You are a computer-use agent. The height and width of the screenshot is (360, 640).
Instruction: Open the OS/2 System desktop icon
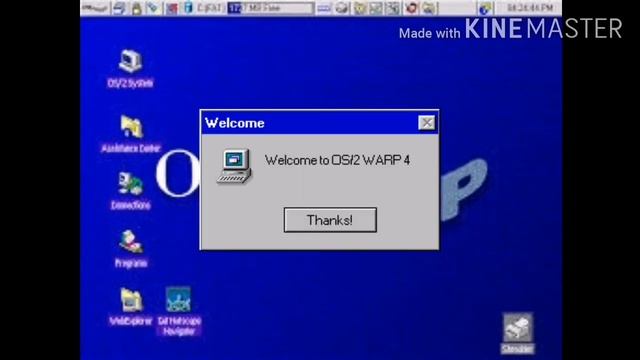pos(130,69)
